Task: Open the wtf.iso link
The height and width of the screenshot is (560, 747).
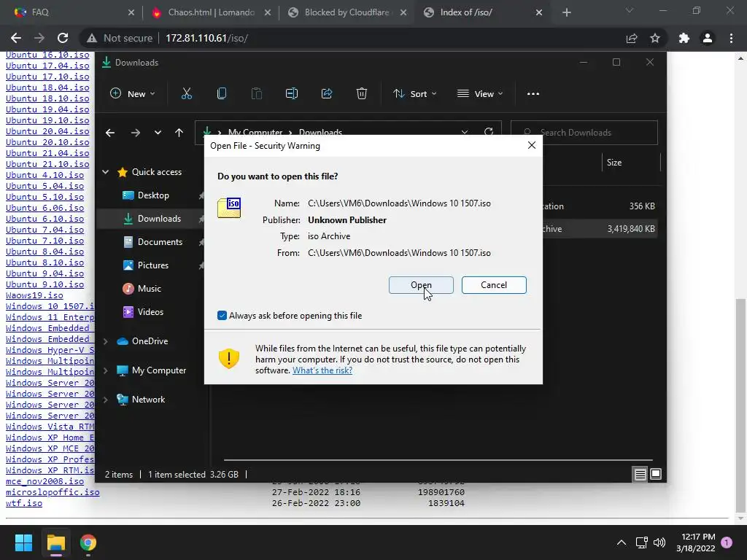Action: 24,503
